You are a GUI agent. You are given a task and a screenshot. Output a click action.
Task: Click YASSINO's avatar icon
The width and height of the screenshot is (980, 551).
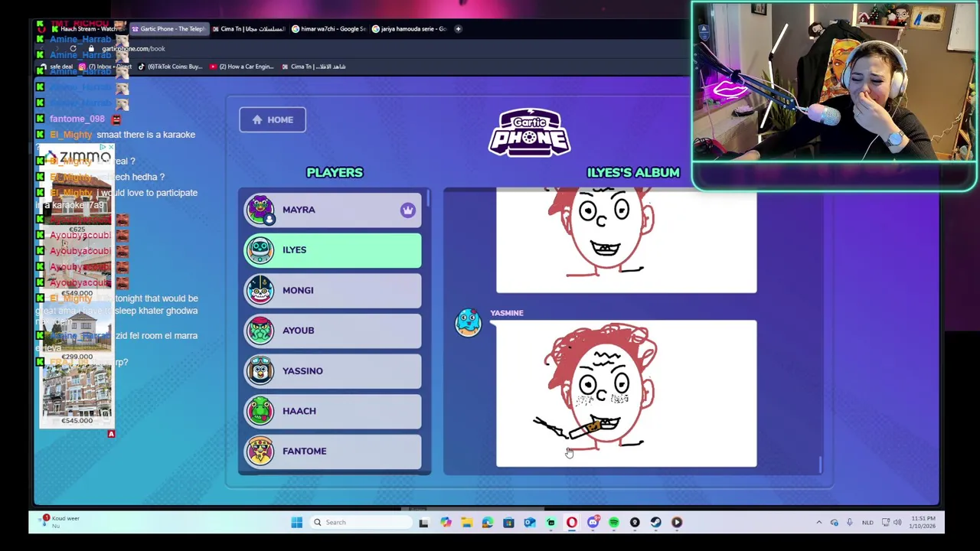coord(260,370)
